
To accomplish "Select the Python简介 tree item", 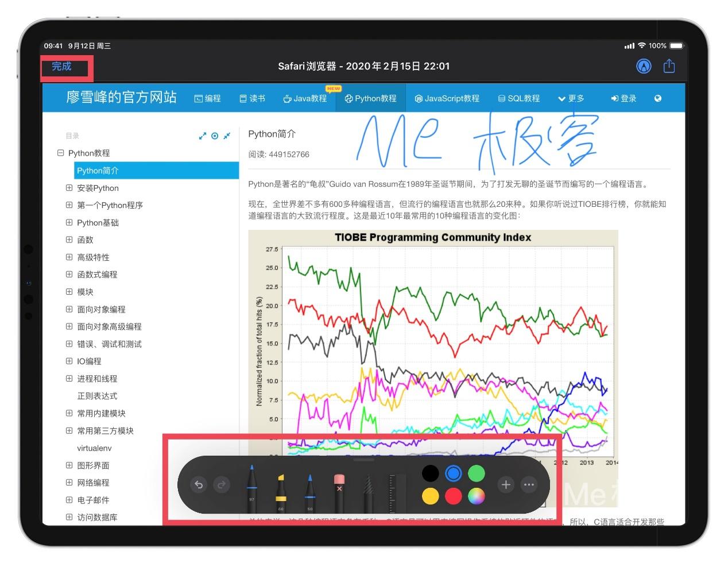I will tap(156, 171).
